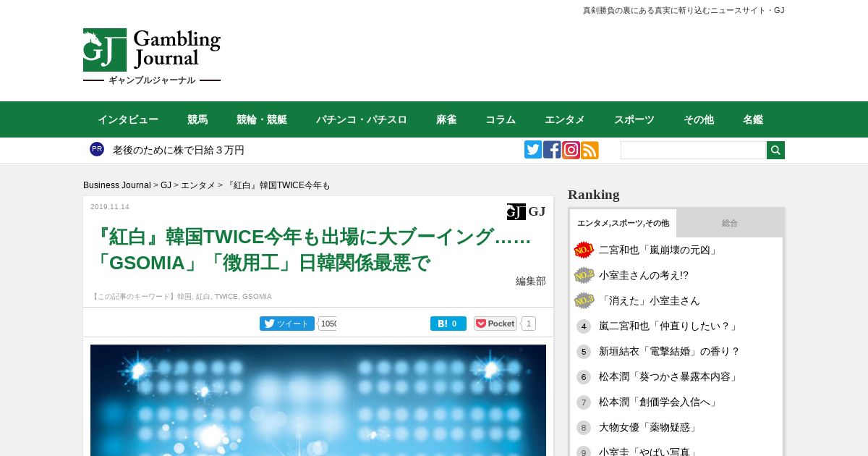The width and height of the screenshot is (868, 456).
Task: Open the Twitter icon link
Action: pyautogui.click(x=533, y=150)
